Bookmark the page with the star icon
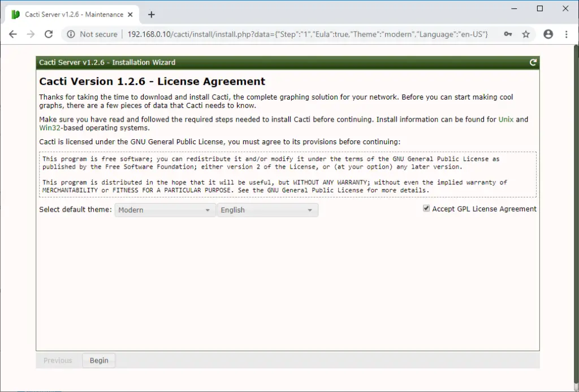This screenshot has height=392, width=579. coord(526,34)
